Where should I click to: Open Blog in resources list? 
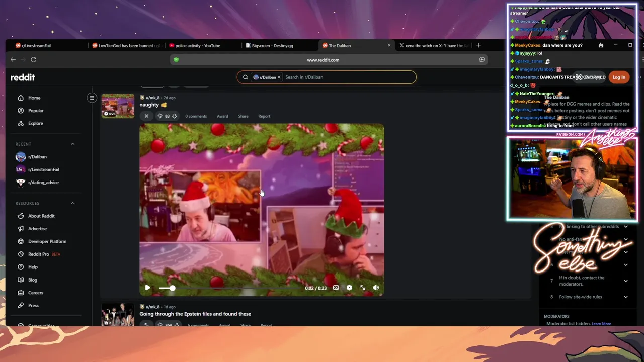click(33, 280)
